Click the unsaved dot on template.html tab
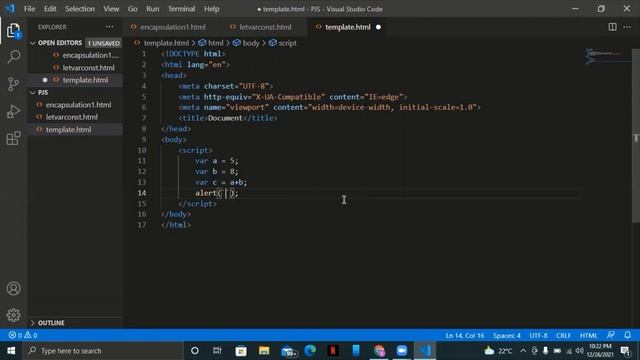This screenshot has height=360, width=640. pos(378,27)
